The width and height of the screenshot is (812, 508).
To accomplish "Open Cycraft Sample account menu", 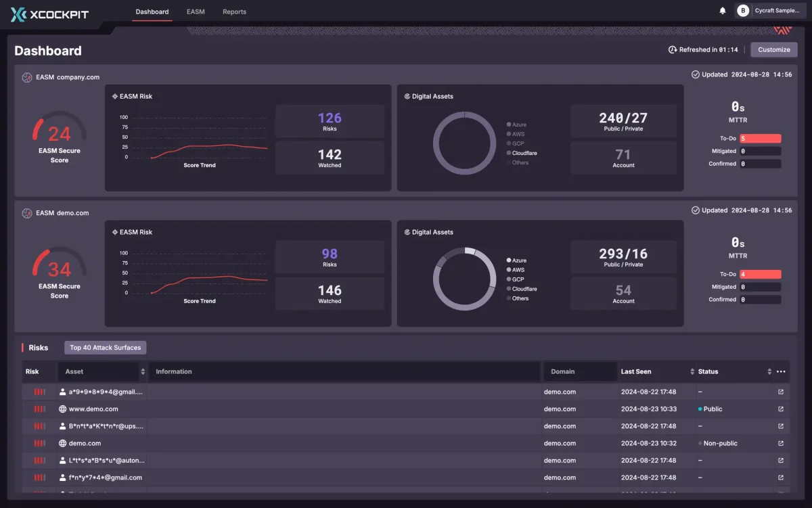I will (771, 11).
